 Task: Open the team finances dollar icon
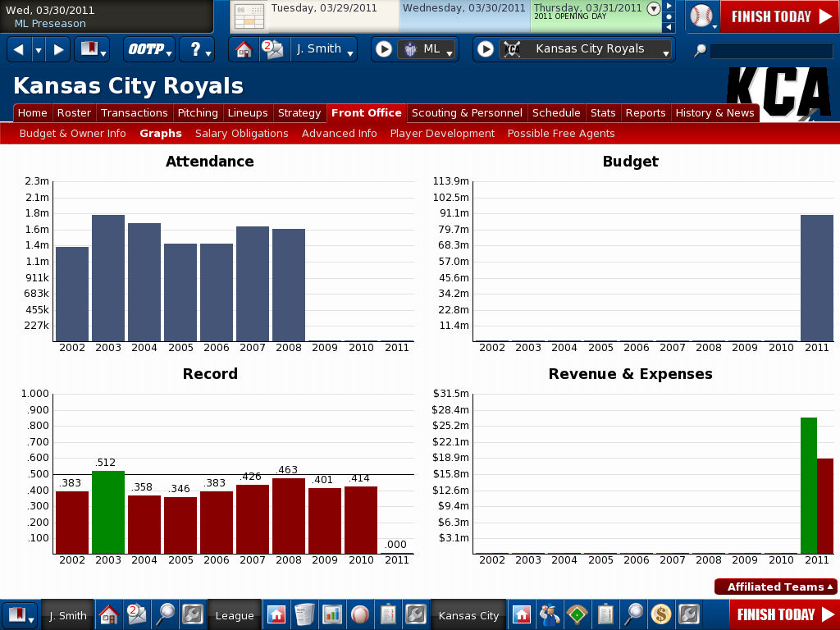point(660,614)
